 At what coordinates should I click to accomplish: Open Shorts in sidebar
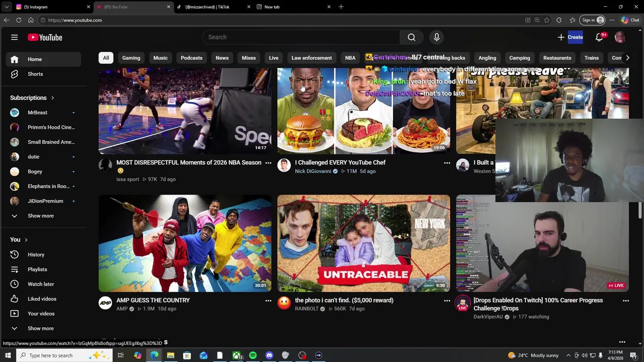coord(43,74)
